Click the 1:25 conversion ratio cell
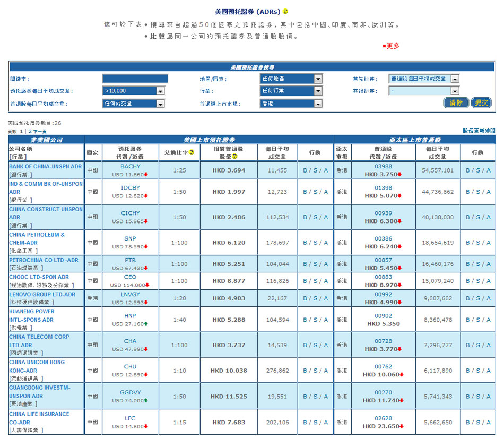504x438 pixels. 179,170
